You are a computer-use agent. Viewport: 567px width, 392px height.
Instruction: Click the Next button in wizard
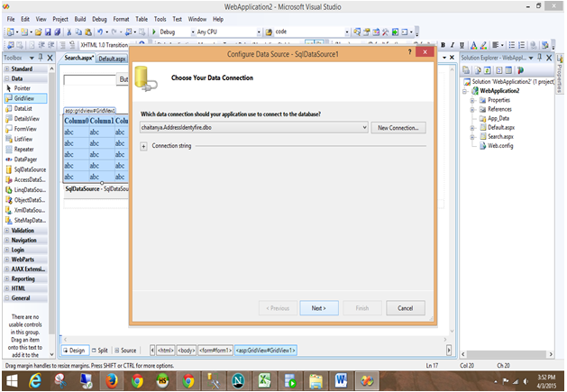pyautogui.click(x=319, y=308)
